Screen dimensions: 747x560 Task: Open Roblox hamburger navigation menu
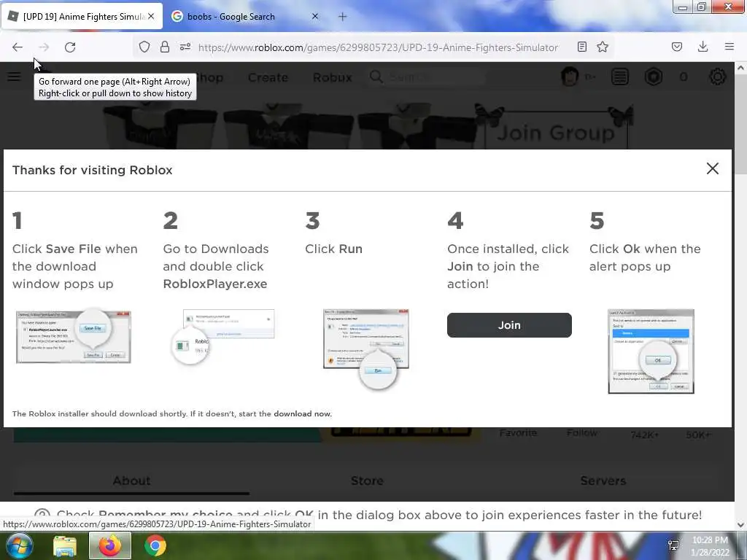tap(14, 77)
